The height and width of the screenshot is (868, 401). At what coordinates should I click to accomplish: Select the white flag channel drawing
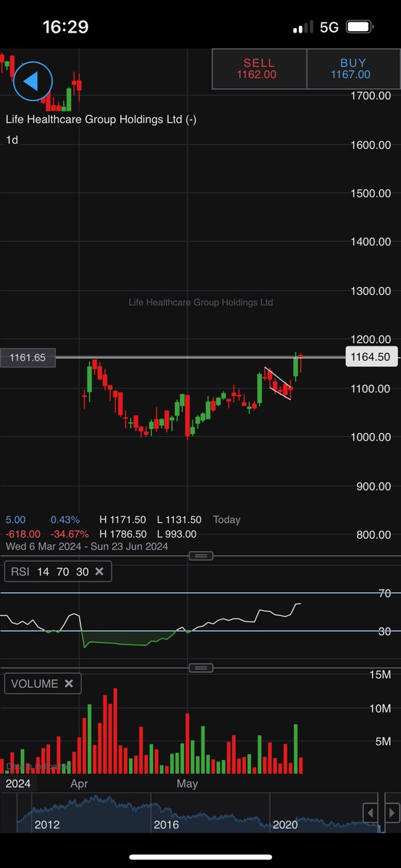279,383
